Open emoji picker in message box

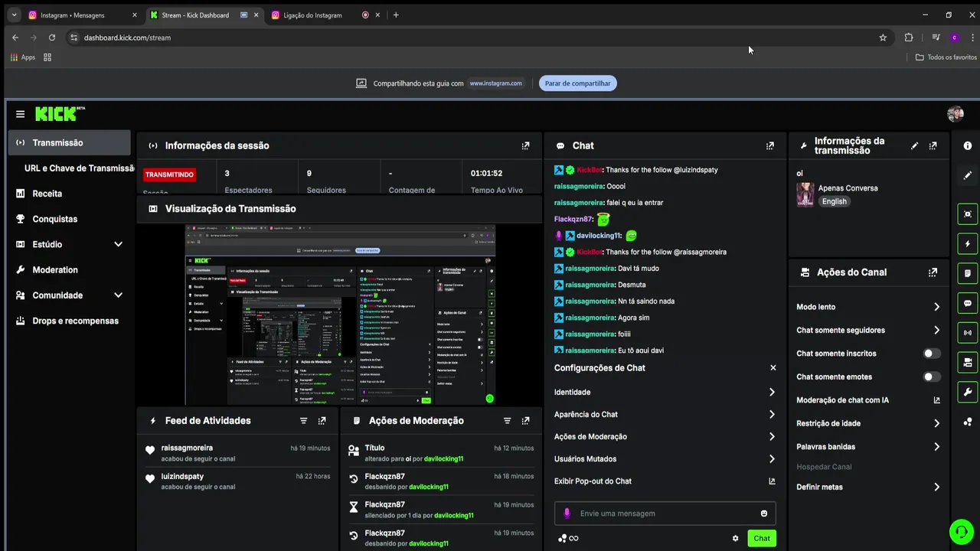(763, 514)
